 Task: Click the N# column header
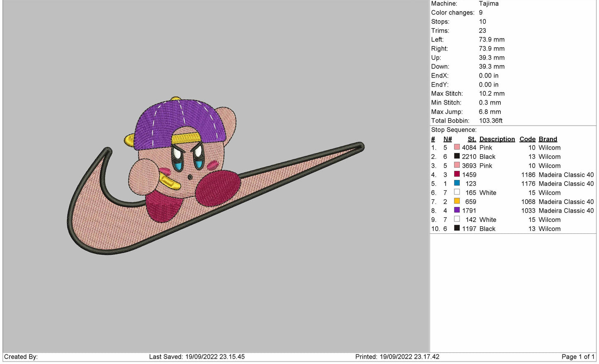pos(447,139)
